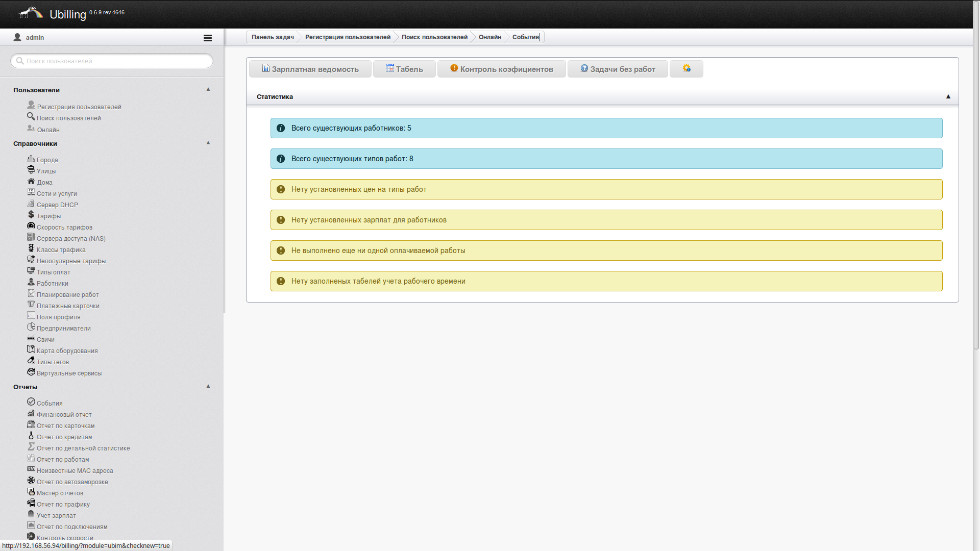Go to Панель задач breadcrumb
The height and width of the screenshot is (551, 980).
(273, 37)
